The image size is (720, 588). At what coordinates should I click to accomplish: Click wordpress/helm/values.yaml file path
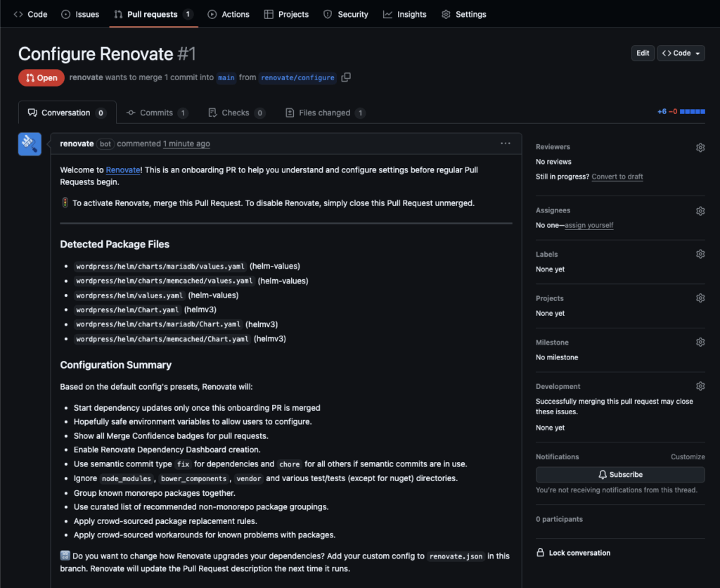129,296
